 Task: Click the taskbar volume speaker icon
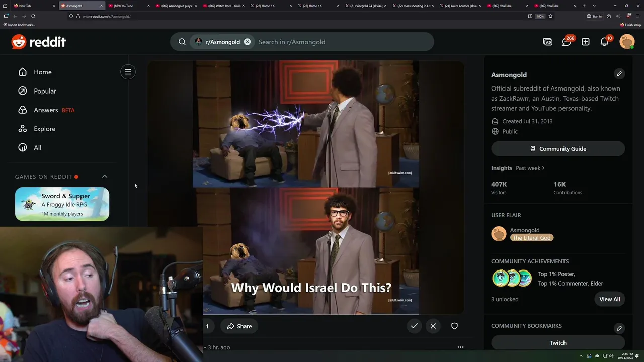611,356
